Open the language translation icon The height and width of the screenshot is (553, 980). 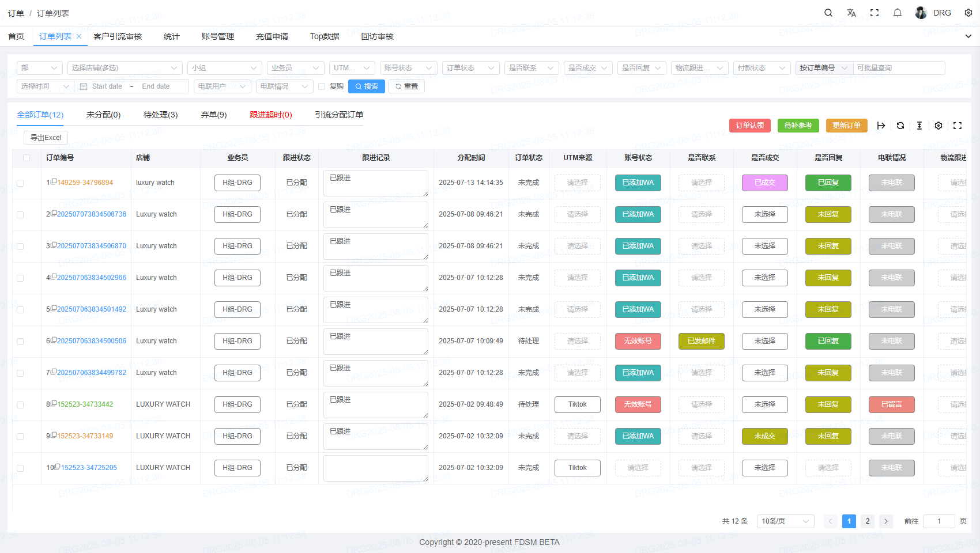click(x=851, y=13)
